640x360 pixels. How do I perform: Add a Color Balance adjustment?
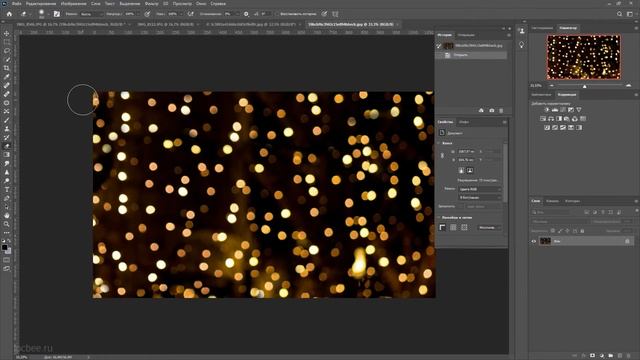[x=551, y=119]
